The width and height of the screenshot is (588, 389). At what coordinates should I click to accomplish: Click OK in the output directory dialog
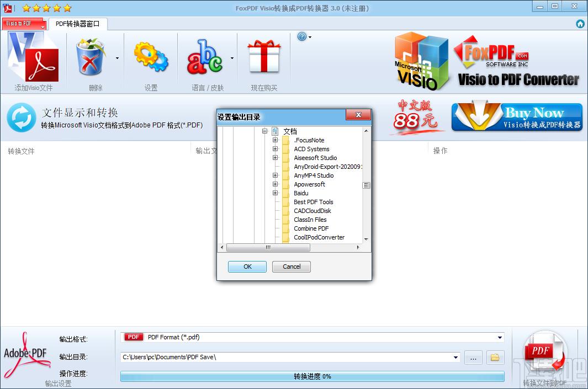(x=247, y=267)
